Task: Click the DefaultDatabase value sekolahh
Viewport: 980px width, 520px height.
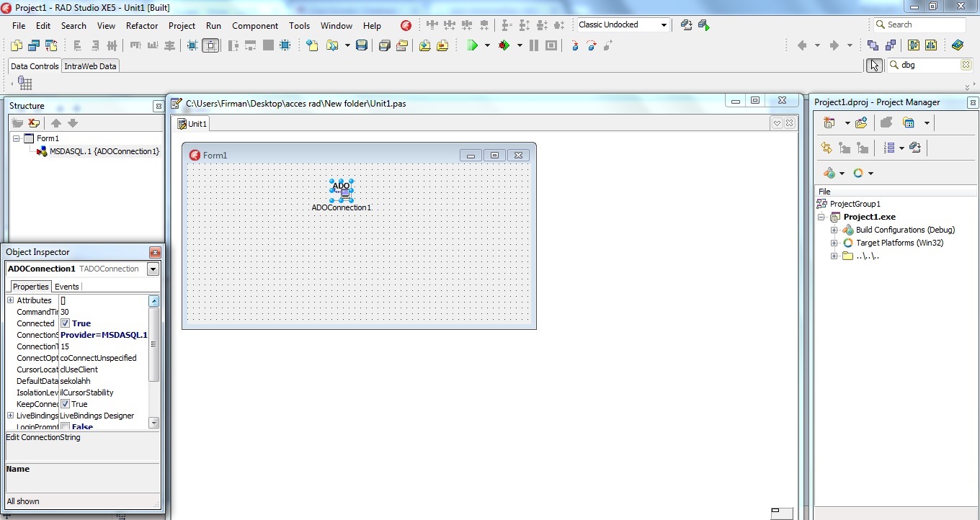Action: [75, 381]
